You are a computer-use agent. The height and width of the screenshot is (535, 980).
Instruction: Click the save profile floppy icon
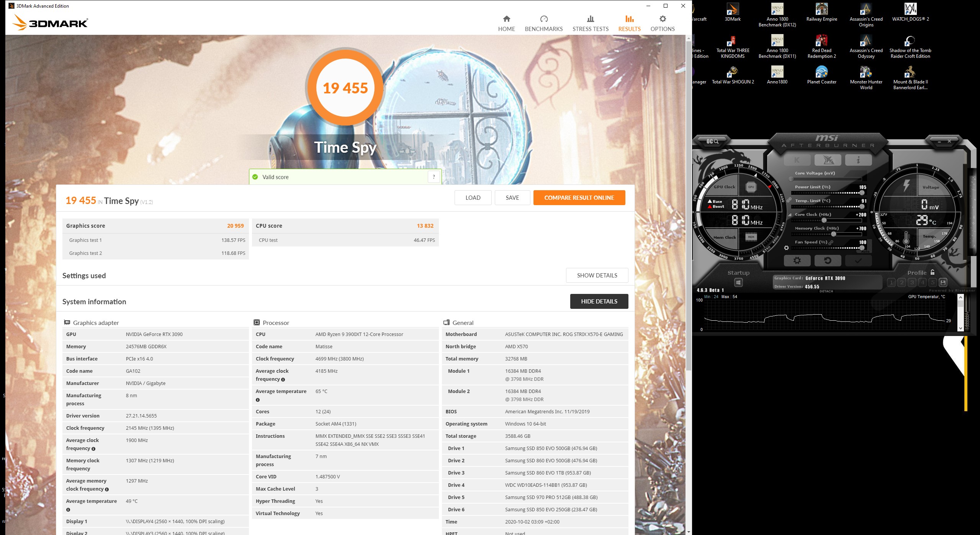(x=943, y=282)
